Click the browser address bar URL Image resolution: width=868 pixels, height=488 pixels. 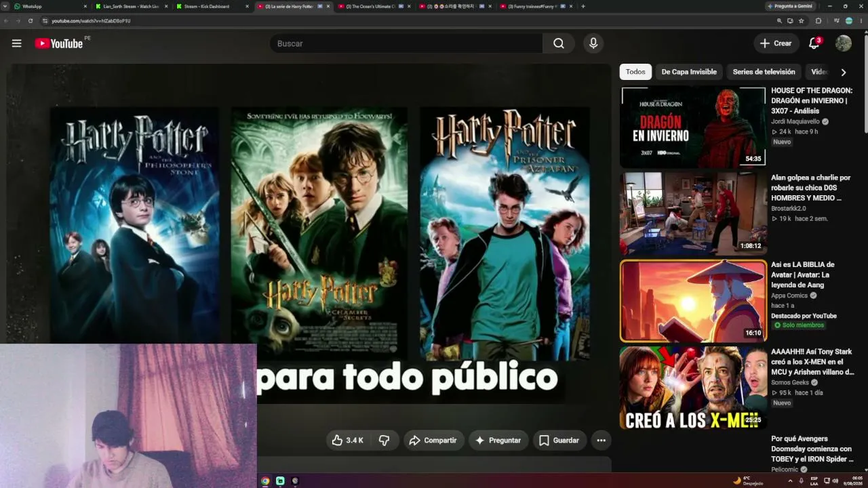[91, 21]
